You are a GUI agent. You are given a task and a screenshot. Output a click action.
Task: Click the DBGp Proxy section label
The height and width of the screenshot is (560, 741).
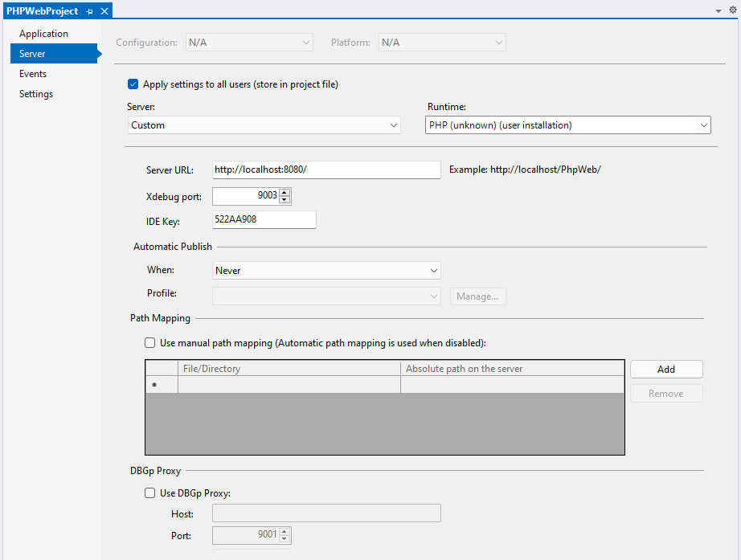[x=155, y=471]
